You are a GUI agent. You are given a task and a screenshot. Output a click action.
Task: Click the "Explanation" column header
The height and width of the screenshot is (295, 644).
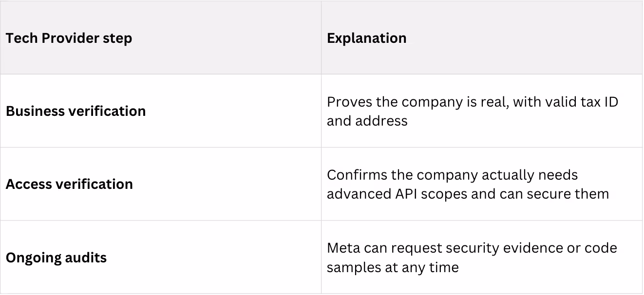[366, 38]
